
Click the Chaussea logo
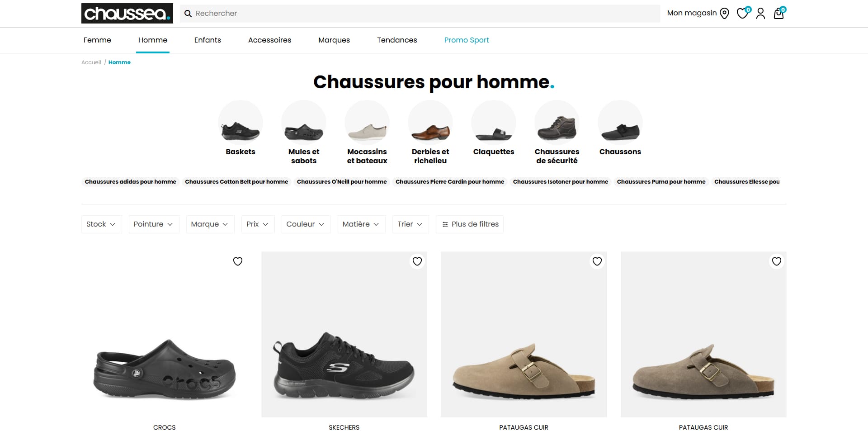coord(127,13)
